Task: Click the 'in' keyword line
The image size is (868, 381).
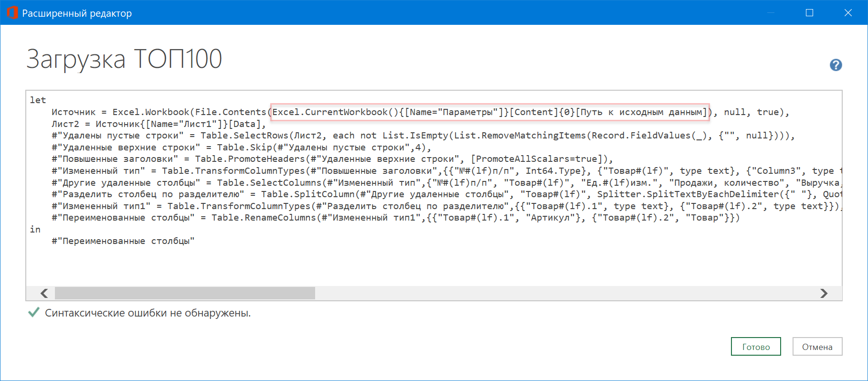Action: click(x=35, y=230)
